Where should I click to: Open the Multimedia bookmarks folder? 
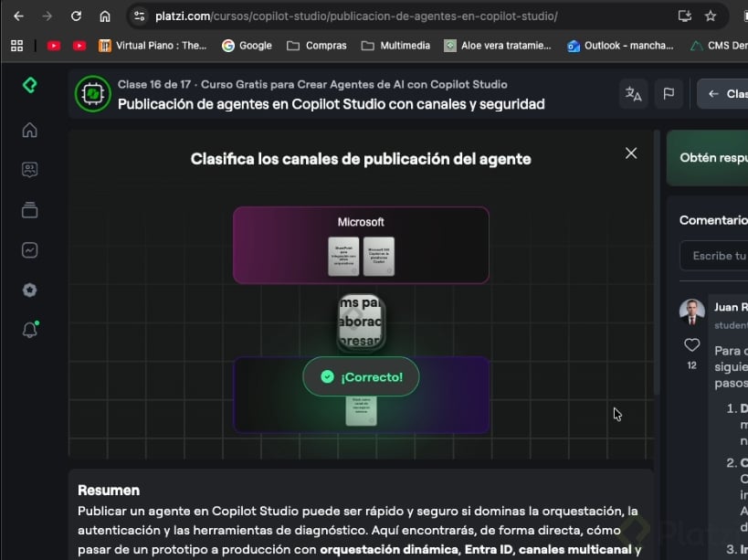(x=396, y=46)
